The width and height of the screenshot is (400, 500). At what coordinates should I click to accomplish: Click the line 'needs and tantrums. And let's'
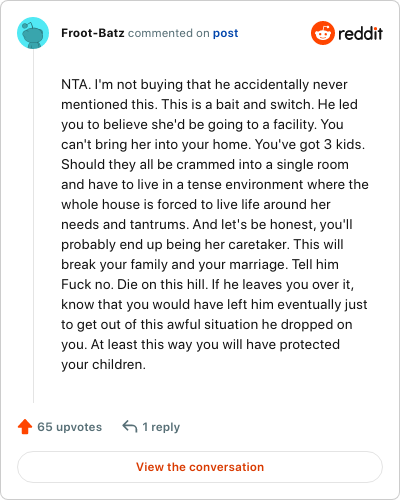(x=207, y=224)
